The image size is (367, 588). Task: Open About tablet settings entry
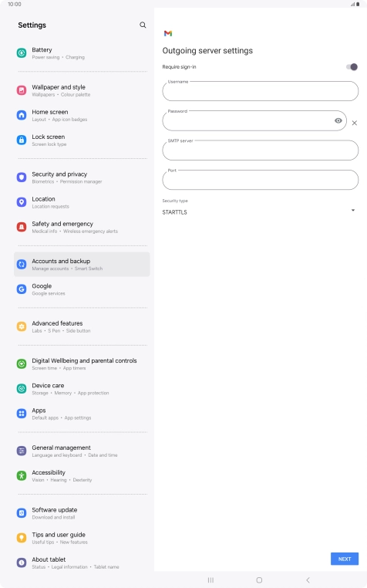coord(82,563)
